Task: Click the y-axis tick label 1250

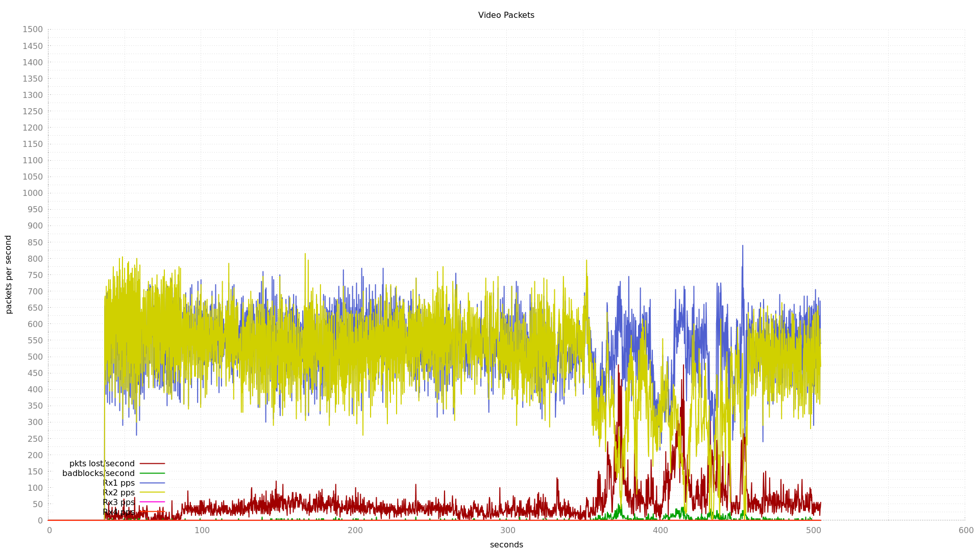Action: point(33,111)
